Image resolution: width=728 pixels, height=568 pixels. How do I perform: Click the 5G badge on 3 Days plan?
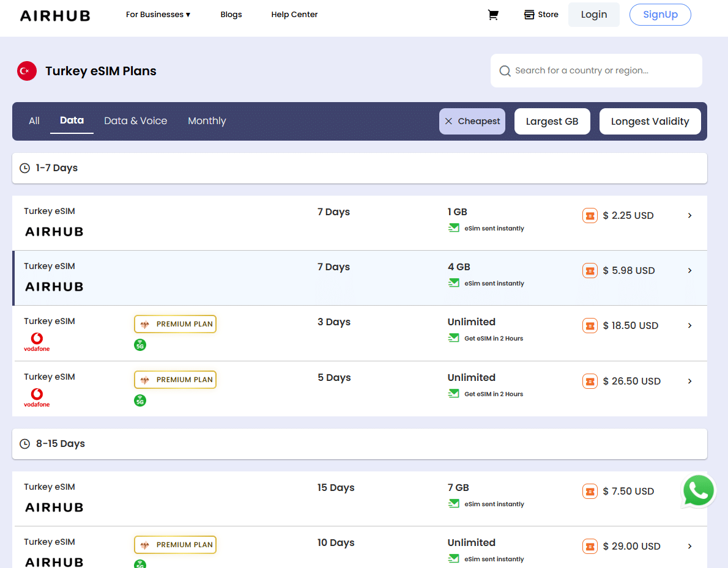coord(140,345)
